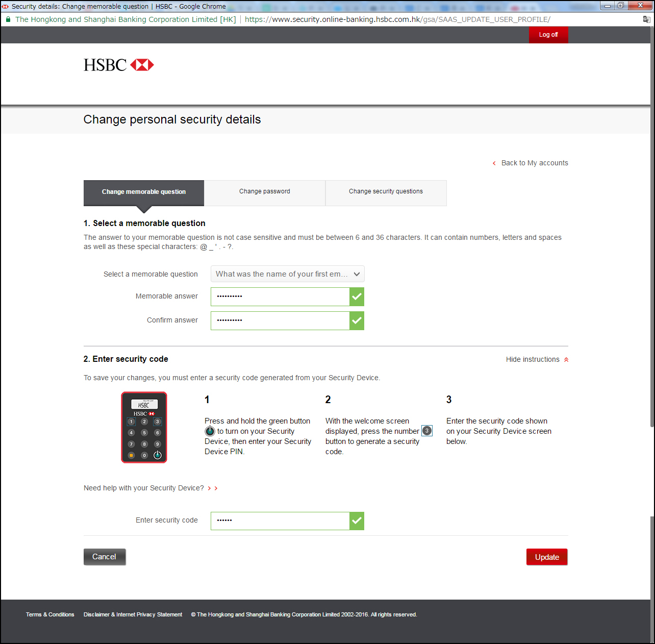Switch to Change memorable question tab
The image size is (655, 644).
(144, 192)
